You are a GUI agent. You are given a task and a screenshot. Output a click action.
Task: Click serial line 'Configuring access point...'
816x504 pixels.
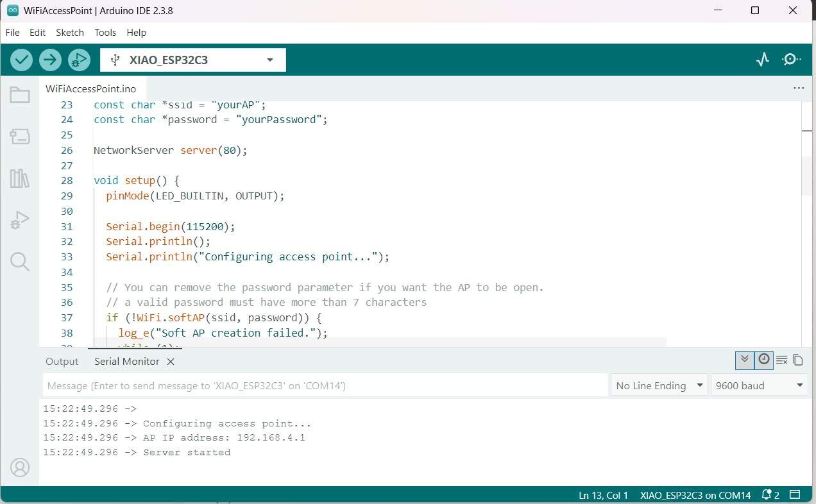click(227, 423)
